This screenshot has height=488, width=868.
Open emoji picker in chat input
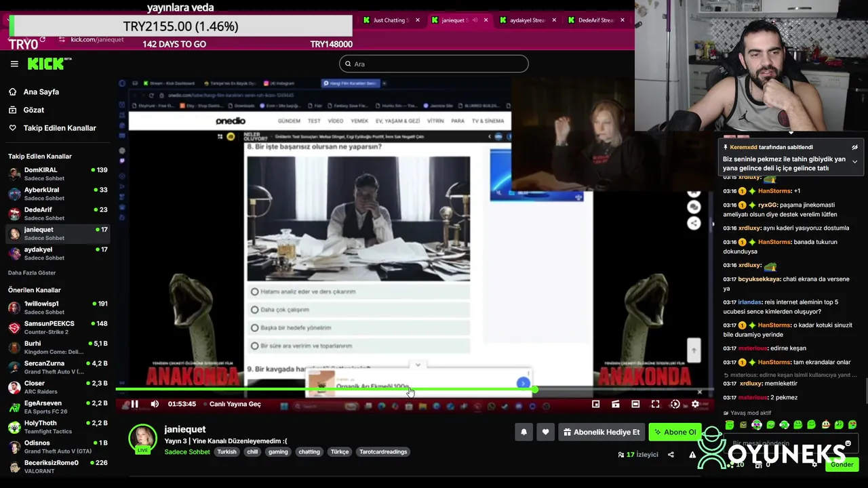coord(848,444)
